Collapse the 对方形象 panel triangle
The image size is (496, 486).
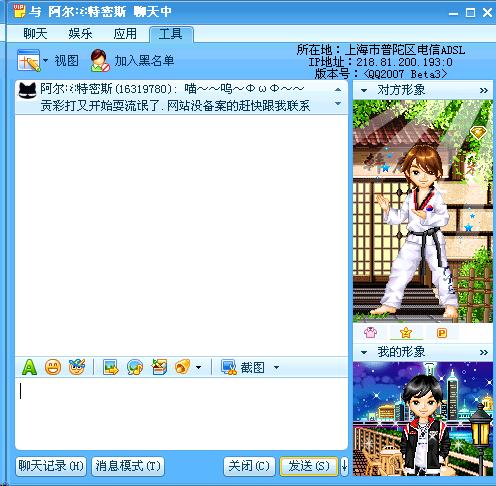364,90
